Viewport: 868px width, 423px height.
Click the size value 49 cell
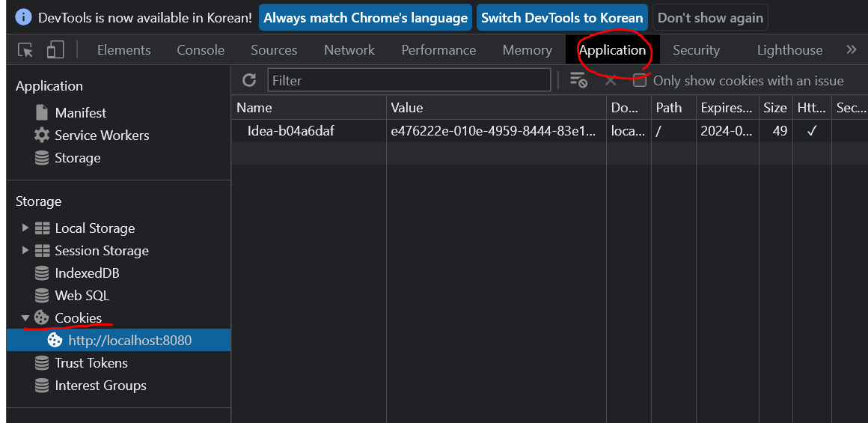[x=775, y=131]
